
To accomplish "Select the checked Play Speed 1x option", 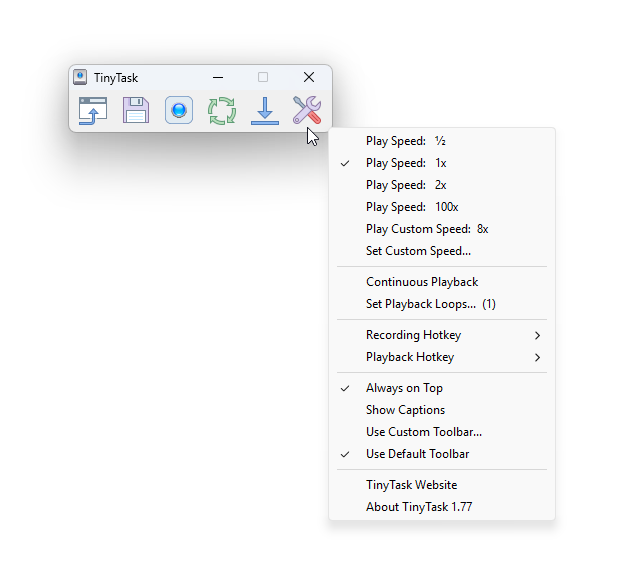I will [442, 163].
